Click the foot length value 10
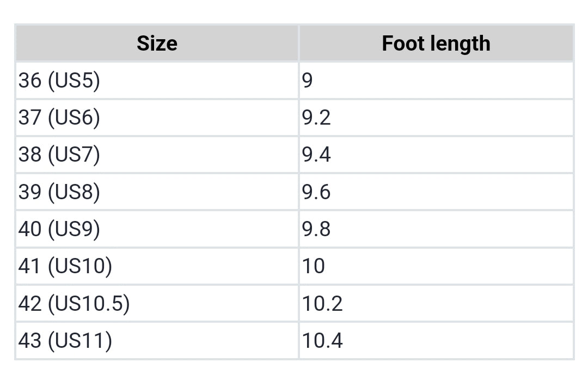Image resolution: width=588 pixels, height=381 pixels. (x=314, y=266)
